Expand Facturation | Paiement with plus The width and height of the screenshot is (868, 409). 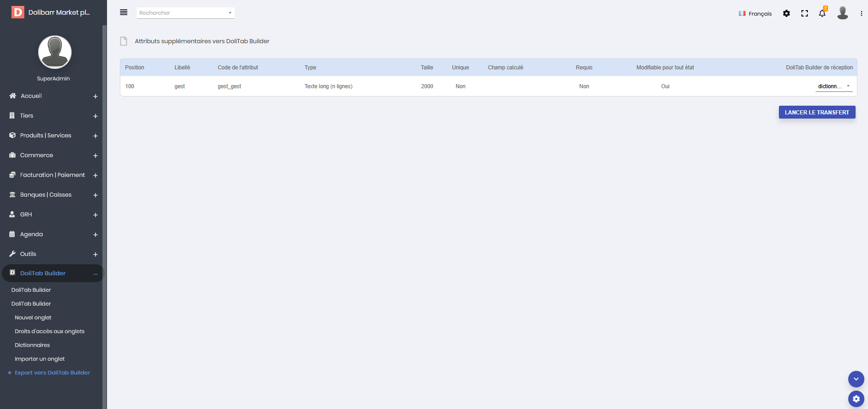pos(96,176)
